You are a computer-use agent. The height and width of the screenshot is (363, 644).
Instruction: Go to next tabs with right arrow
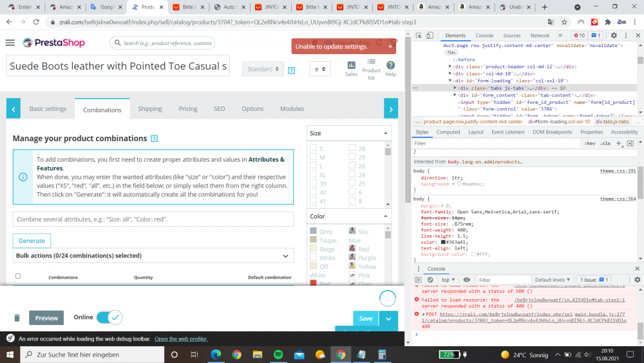point(391,109)
